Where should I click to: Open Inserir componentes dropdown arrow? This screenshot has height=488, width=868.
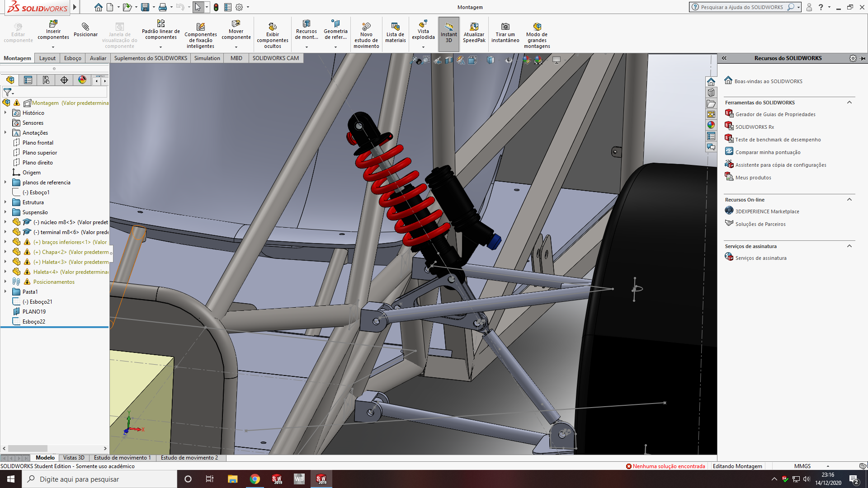(53, 47)
